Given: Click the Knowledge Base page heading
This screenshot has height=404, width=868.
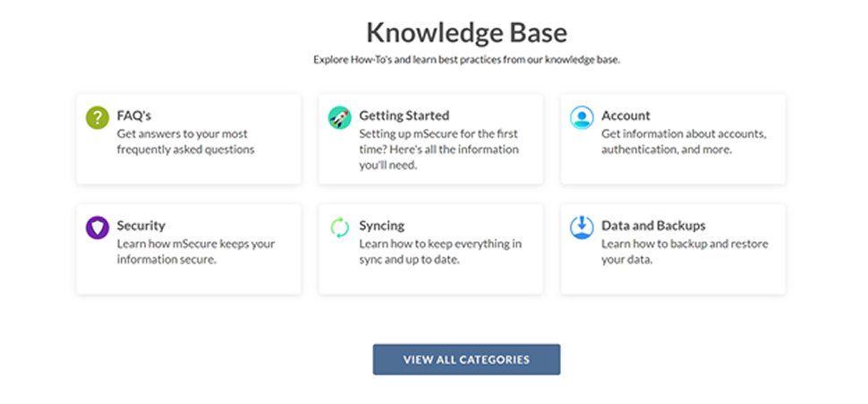Looking at the screenshot, I should (466, 33).
